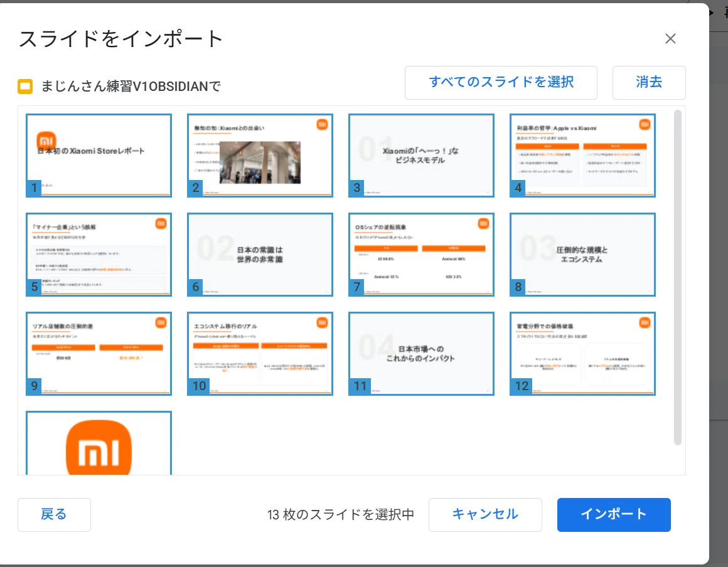This screenshot has width=728, height=567.
Task: Select slide 10 エコシステム移行 thumbnail
Action: click(x=260, y=354)
